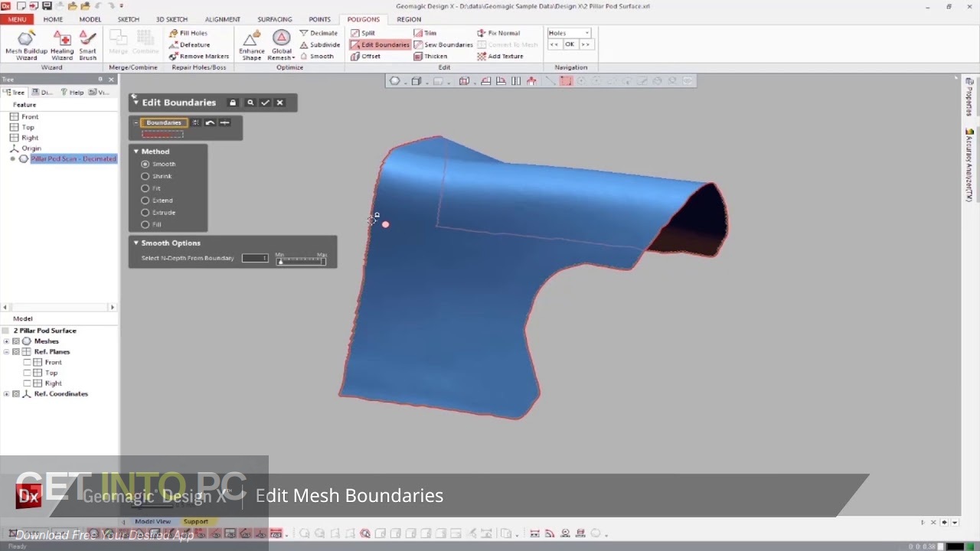Select the Smooth method radio button
This screenshot has height=551, width=980.
tap(145, 164)
